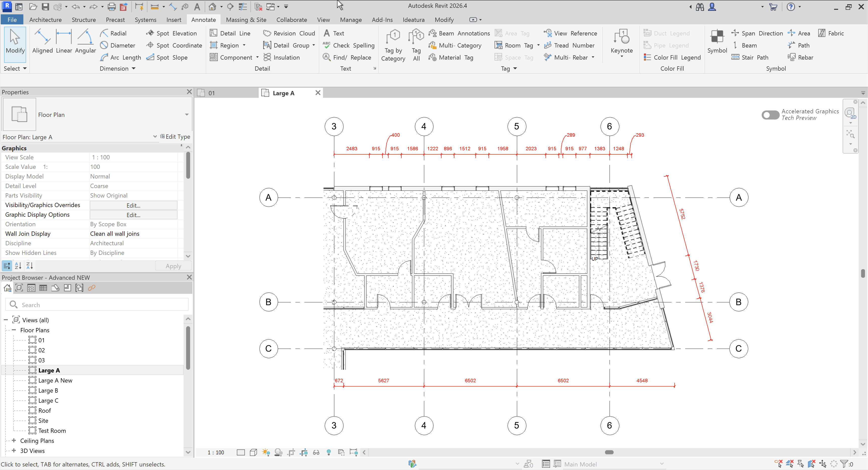Open the Architecture ribbon tab
This screenshot has height=470, width=868.
45,20
